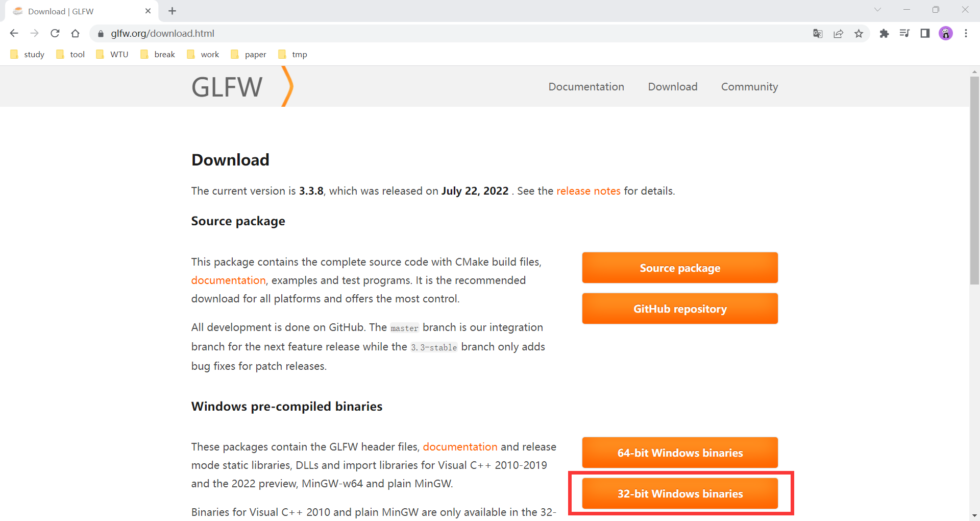Bookmark this page with the star icon
The width and height of the screenshot is (980, 521).
coord(859,34)
